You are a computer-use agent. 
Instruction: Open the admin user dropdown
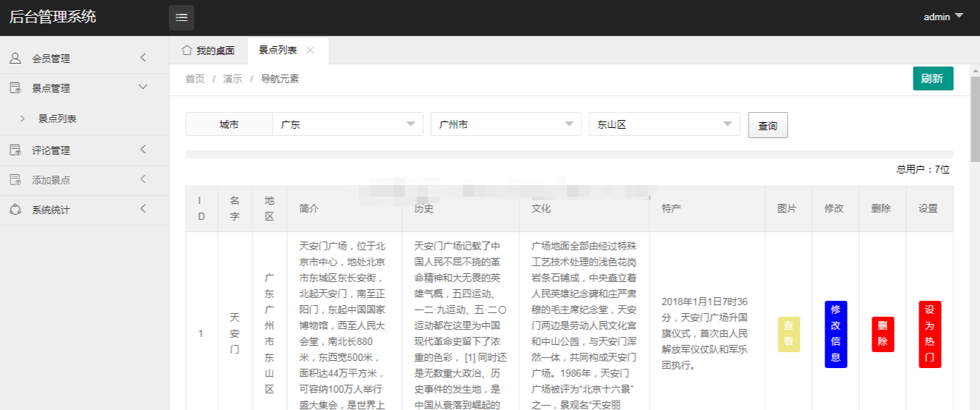point(944,17)
